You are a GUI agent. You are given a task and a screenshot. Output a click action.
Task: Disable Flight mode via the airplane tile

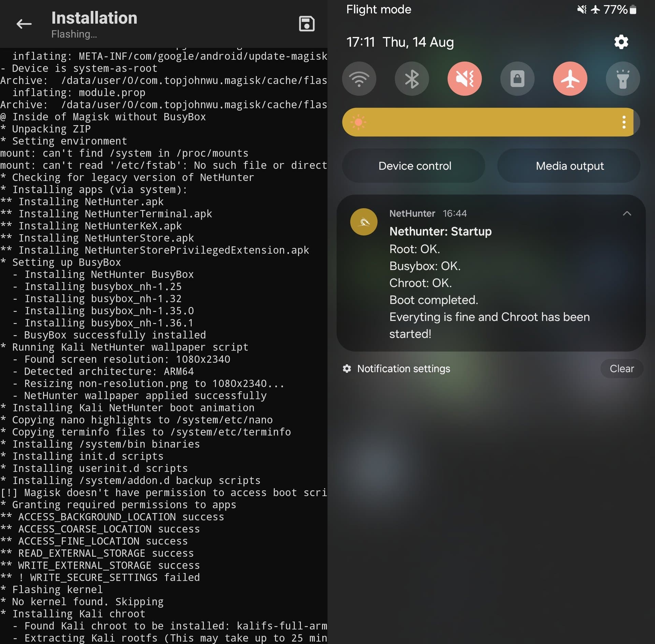coord(570,79)
